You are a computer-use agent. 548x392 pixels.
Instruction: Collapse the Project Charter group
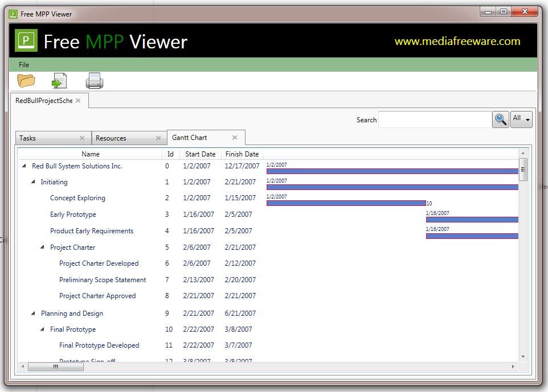(x=42, y=247)
